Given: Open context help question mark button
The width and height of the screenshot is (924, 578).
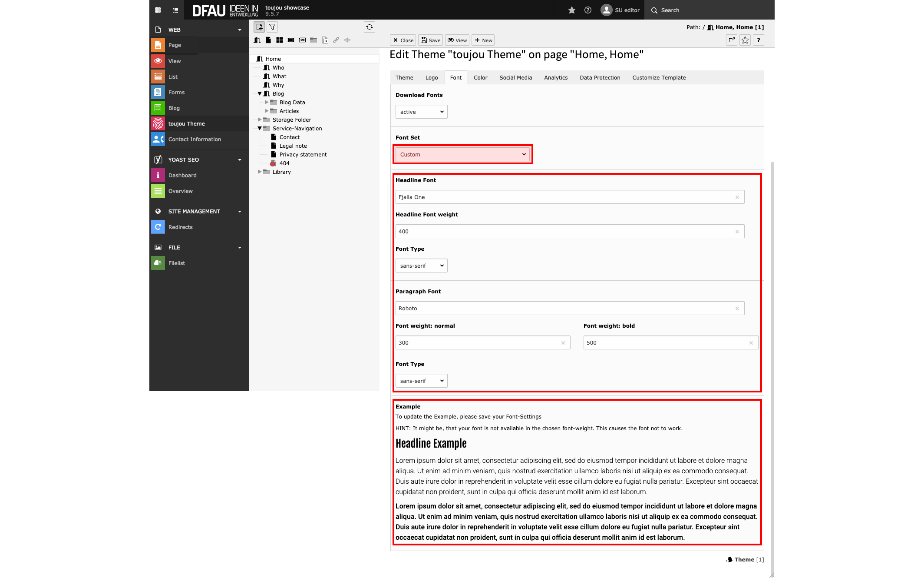Looking at the screenshot, I should 759,40.
